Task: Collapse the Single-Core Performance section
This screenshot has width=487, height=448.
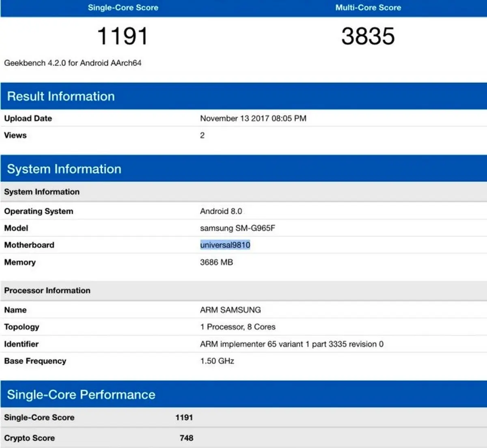Action: tap(81, 394)
